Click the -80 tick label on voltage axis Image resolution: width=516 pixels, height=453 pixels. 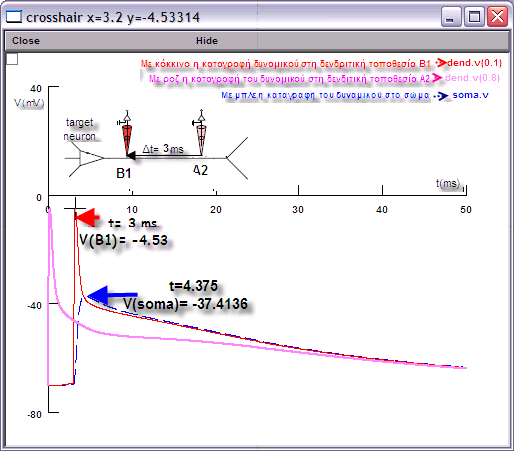[34, 415]
